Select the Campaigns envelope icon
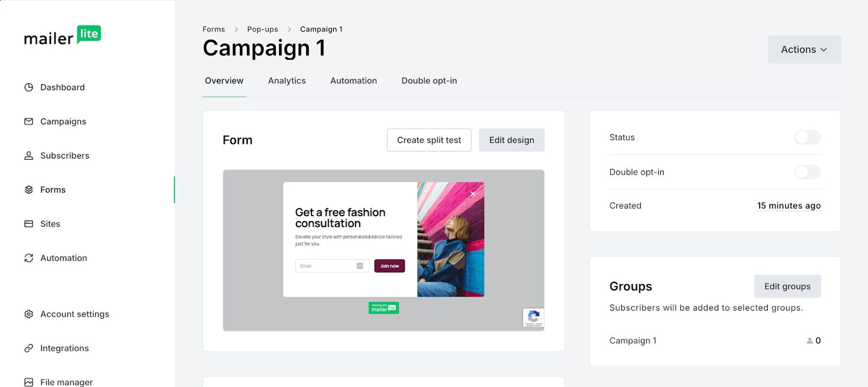This screenshot has height=387, width=868. 29,121
